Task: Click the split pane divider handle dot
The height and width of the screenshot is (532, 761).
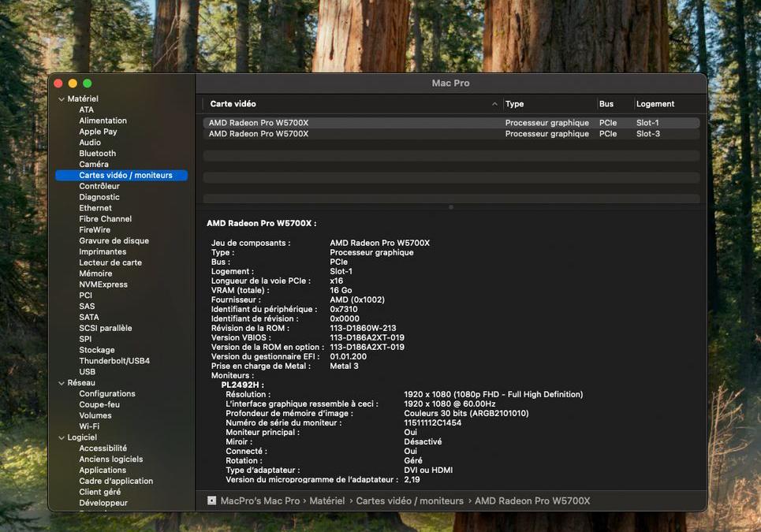Action: tap(451, 207)
